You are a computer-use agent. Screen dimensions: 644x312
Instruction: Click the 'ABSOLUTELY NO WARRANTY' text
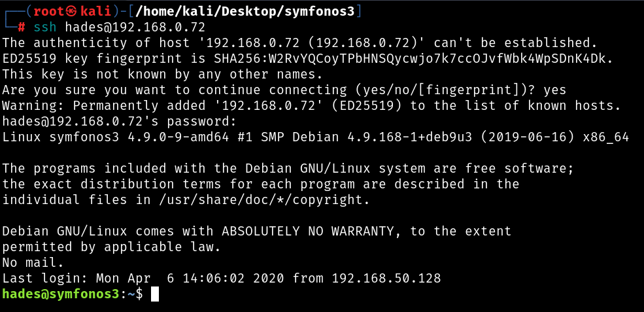(311, 231)
